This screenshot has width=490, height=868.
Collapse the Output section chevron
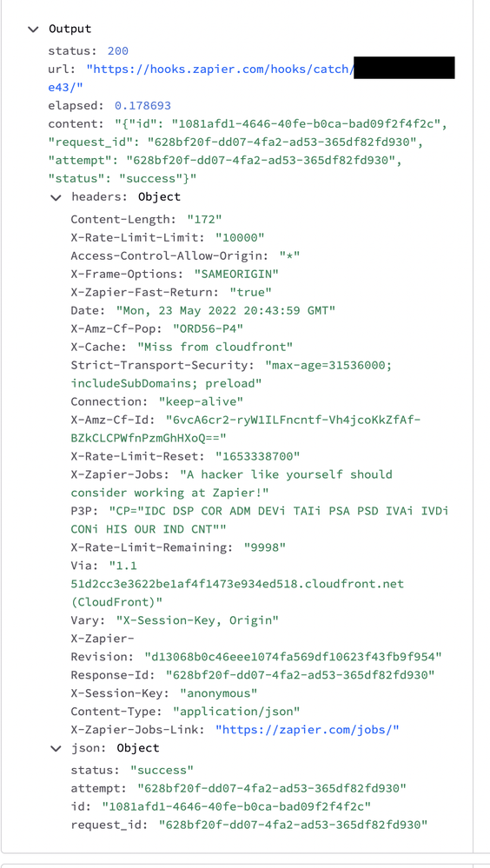(x=34, y=30)
